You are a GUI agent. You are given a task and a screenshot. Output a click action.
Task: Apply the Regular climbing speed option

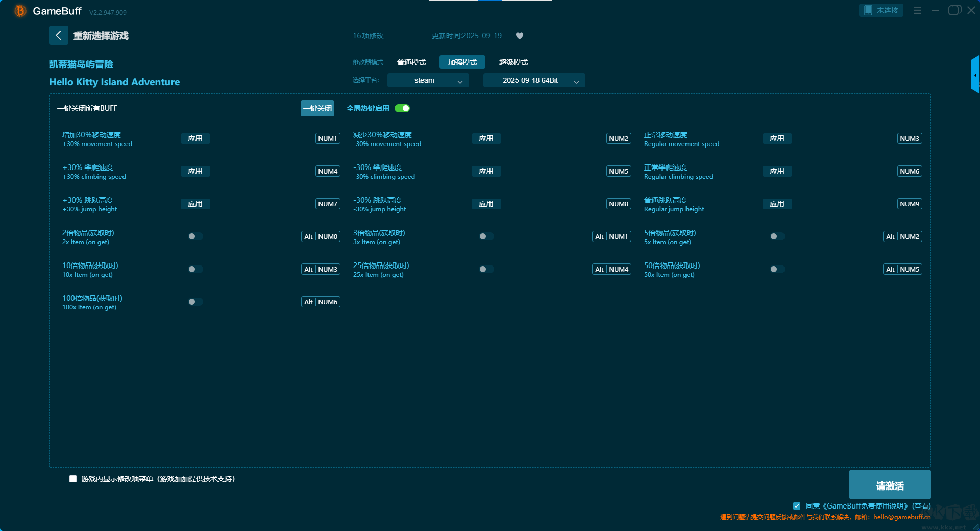[x=777, y=171]
